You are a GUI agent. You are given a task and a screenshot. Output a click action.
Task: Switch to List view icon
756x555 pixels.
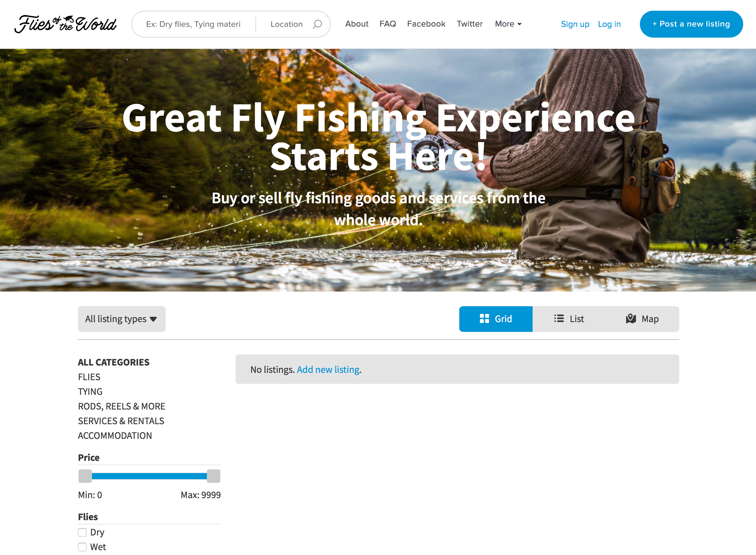[559, 318]
